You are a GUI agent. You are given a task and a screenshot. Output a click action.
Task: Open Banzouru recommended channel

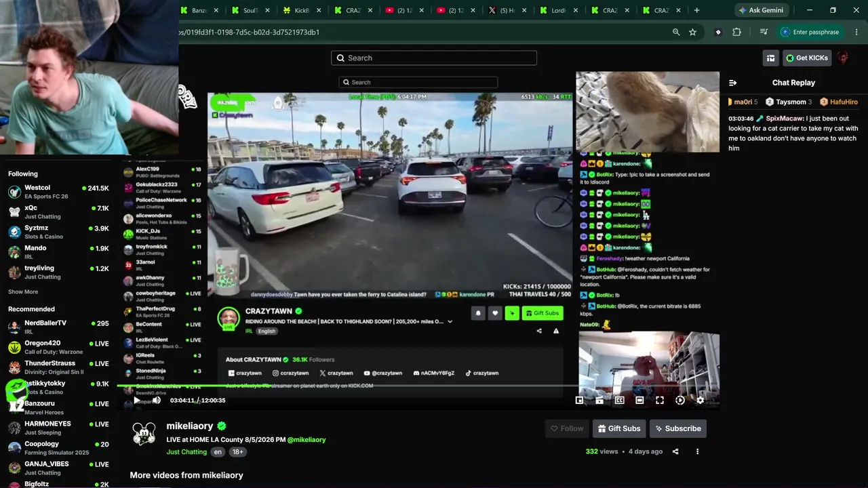(x=58, y=408)
